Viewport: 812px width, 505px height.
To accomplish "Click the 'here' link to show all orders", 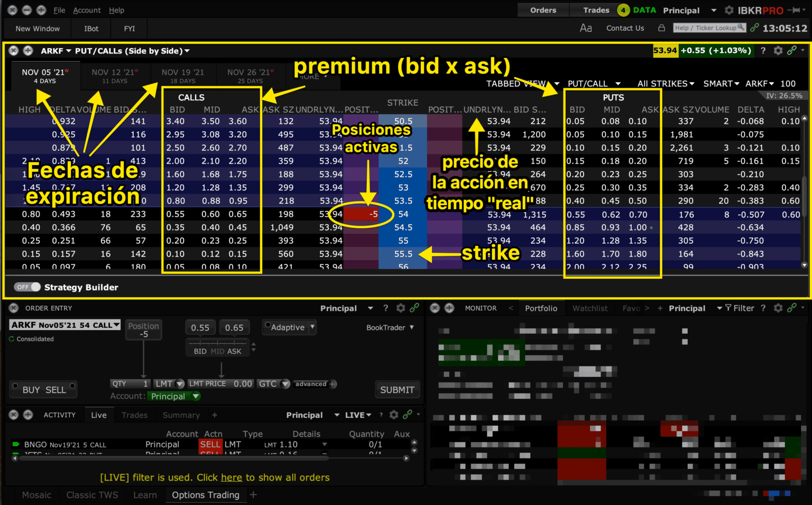I will pyautogui.click(x=232, y=477).
